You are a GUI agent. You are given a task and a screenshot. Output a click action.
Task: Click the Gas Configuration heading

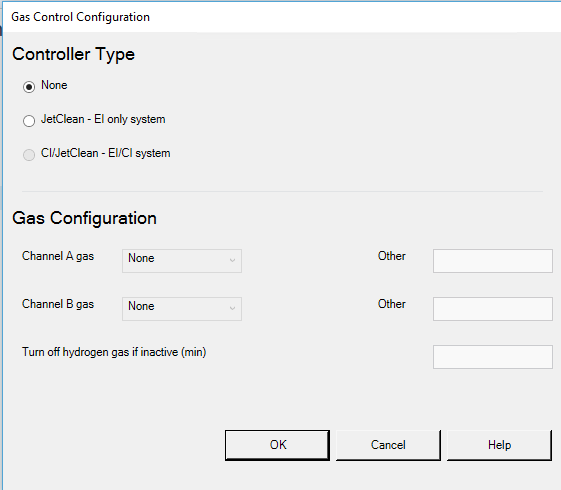tap(84, 218)
